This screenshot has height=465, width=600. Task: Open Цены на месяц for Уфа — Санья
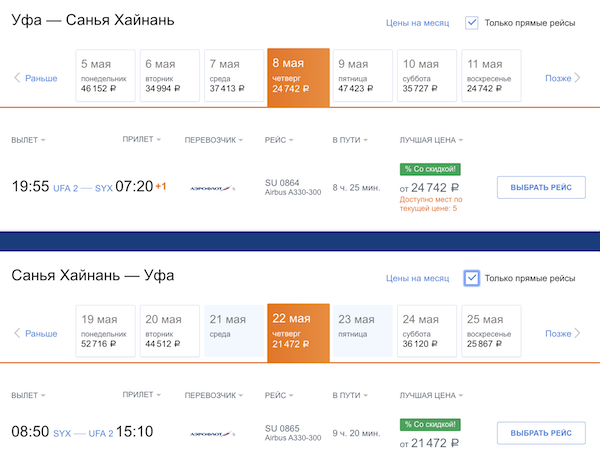tap(418, 23)
